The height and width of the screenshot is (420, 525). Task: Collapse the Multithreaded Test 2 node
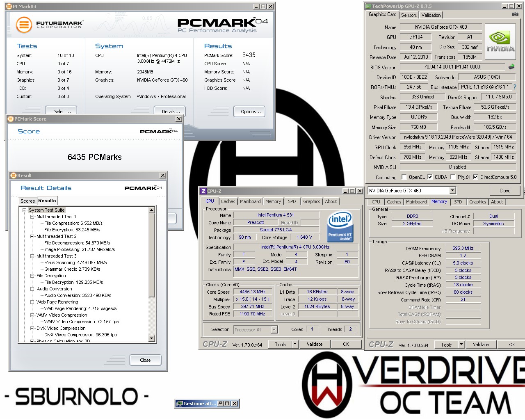[32, 236]
